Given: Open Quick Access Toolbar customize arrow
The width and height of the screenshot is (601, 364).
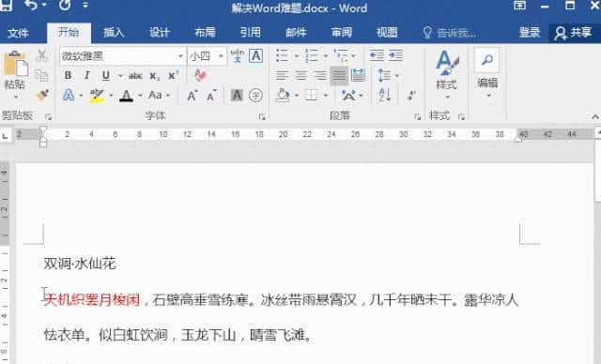Looking at the screenshot, I should click(85, 6).
